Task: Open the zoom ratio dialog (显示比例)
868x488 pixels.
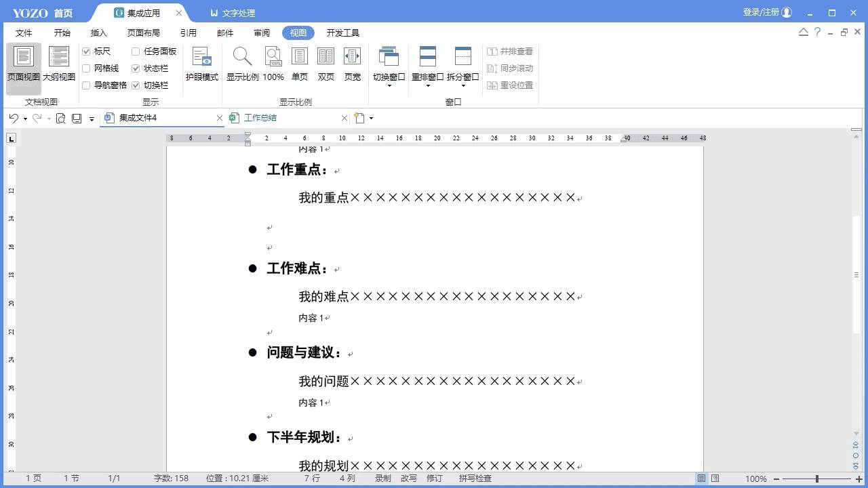Action: 242,64
